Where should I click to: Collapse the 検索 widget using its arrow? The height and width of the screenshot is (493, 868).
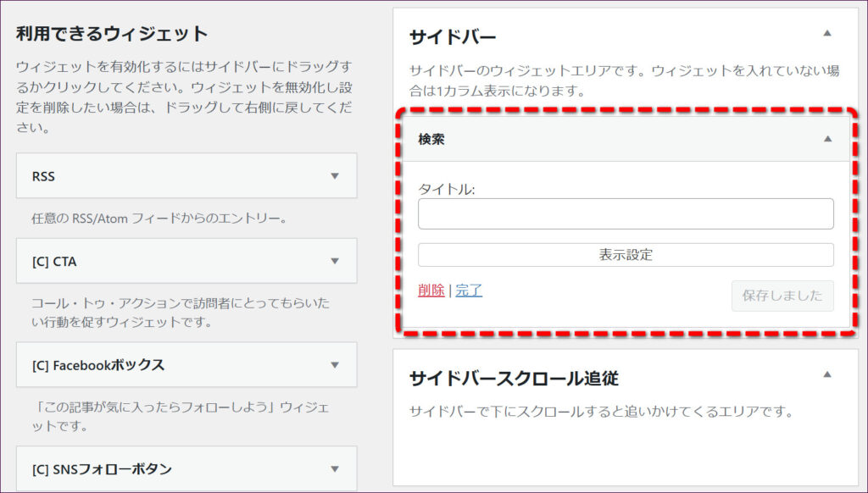(827, 139)
